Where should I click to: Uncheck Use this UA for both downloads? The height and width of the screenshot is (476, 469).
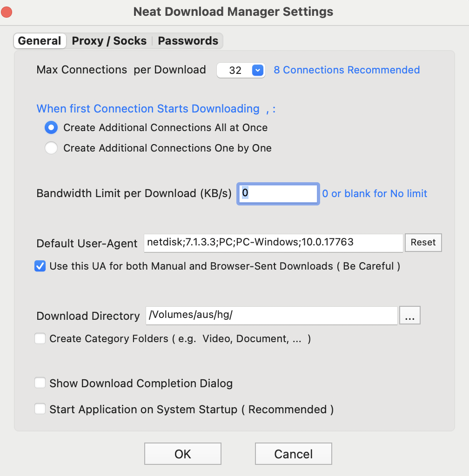(40, 266)
